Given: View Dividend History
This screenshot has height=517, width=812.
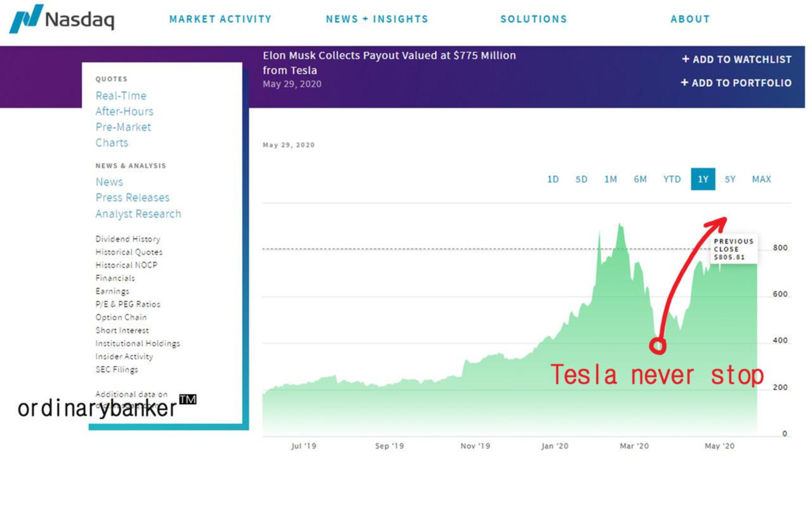Looking at the screenshot, I should coord(128,239).
